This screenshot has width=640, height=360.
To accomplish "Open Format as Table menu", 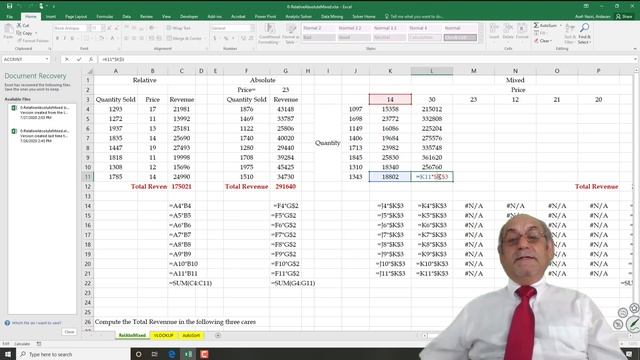I will click(x=291, y=33).
